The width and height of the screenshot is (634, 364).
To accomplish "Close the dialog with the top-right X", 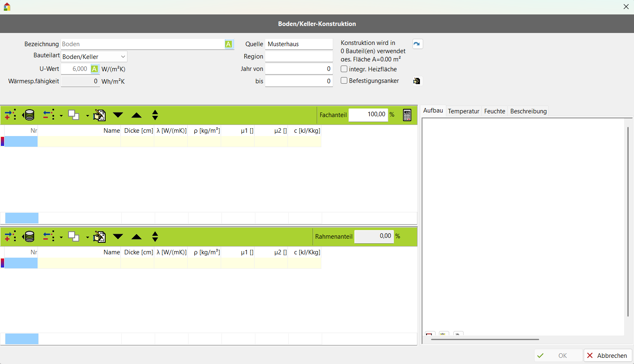I will (626, 7).
